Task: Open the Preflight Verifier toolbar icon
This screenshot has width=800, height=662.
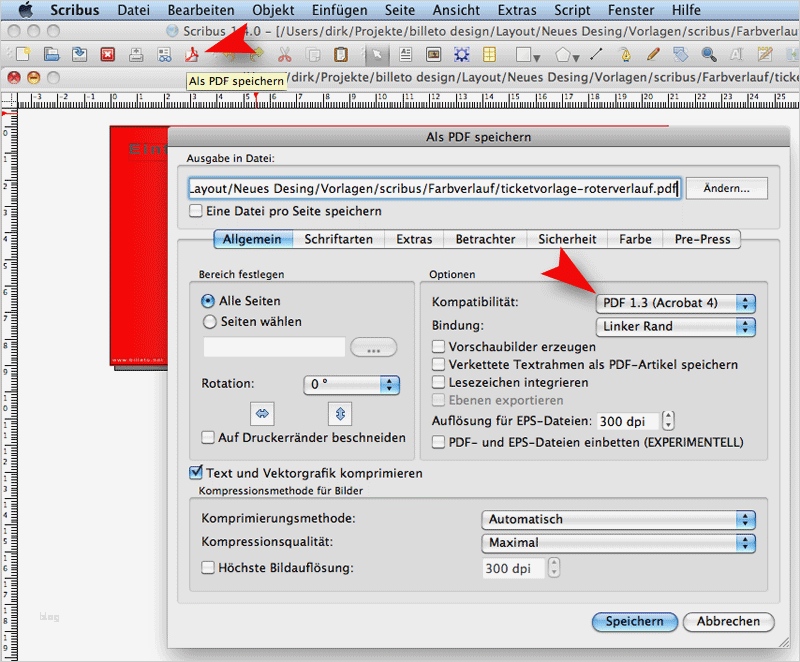Action: [x=164, y=54]
